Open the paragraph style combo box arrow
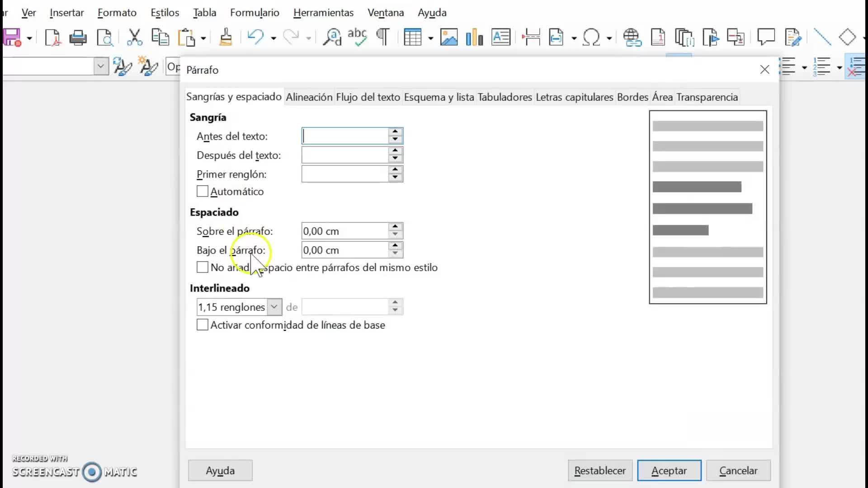The width and height of the screenshot is (868, 488). coord(101,67)
